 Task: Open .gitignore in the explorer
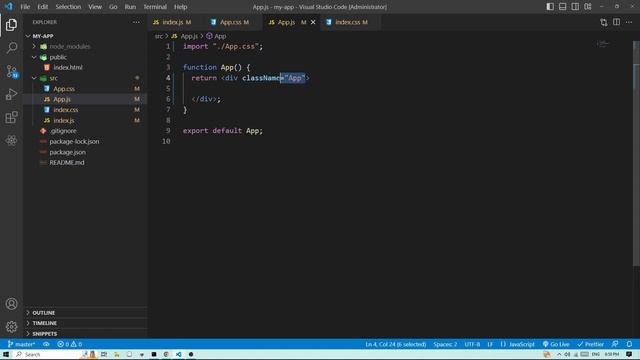63,131
